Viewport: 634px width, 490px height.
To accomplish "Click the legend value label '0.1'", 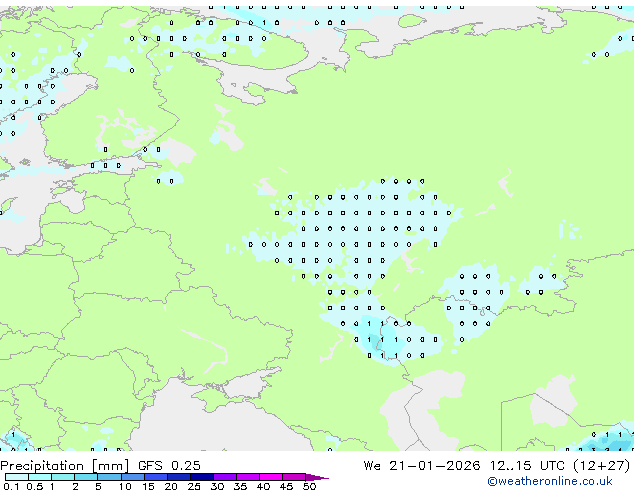I will (x=11, y=486).
